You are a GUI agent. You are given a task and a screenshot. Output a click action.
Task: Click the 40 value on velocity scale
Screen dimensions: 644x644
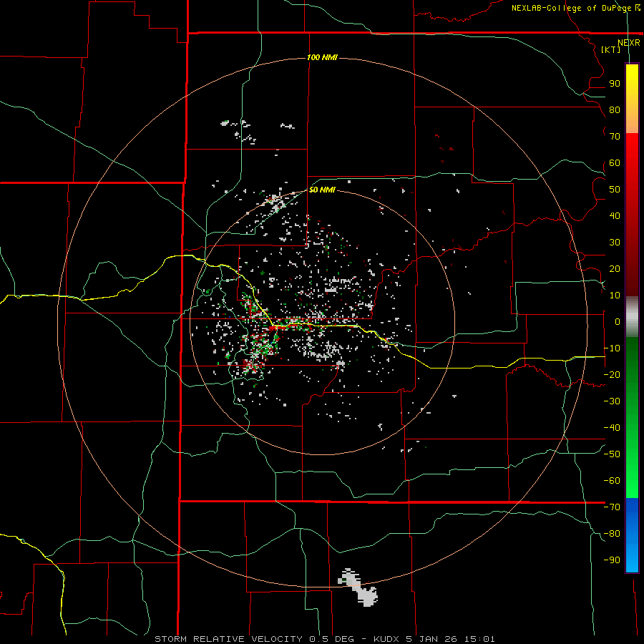[x=615, y=216]
